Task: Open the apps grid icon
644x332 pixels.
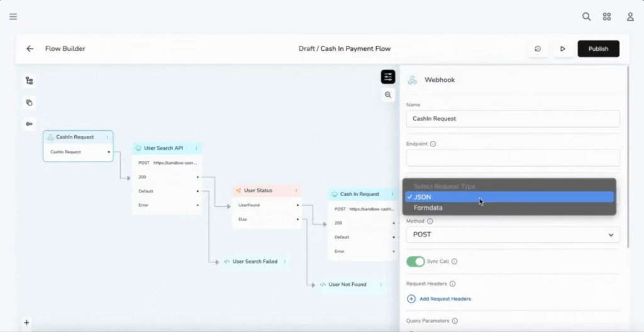Action: click(607, 17)
